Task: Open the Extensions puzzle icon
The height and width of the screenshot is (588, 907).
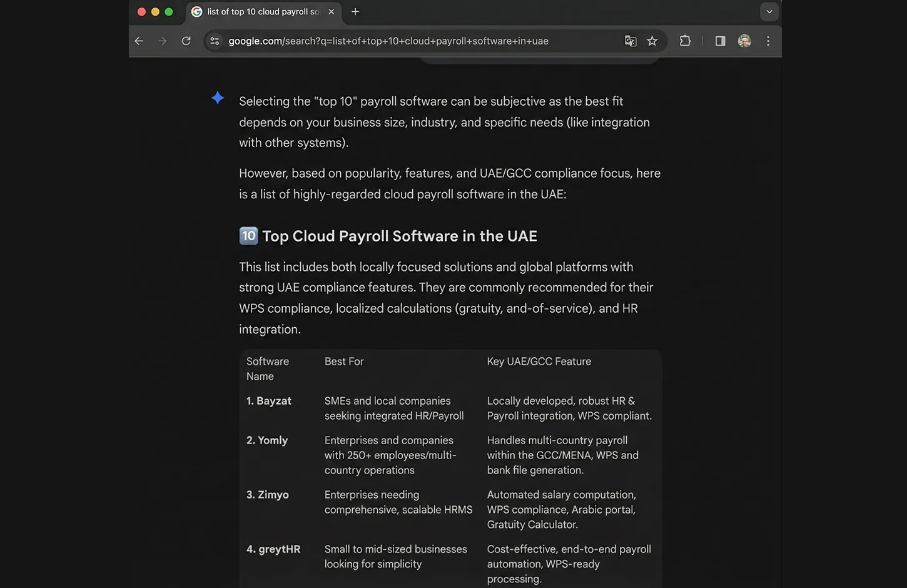Action: click(x=685, y=41)
